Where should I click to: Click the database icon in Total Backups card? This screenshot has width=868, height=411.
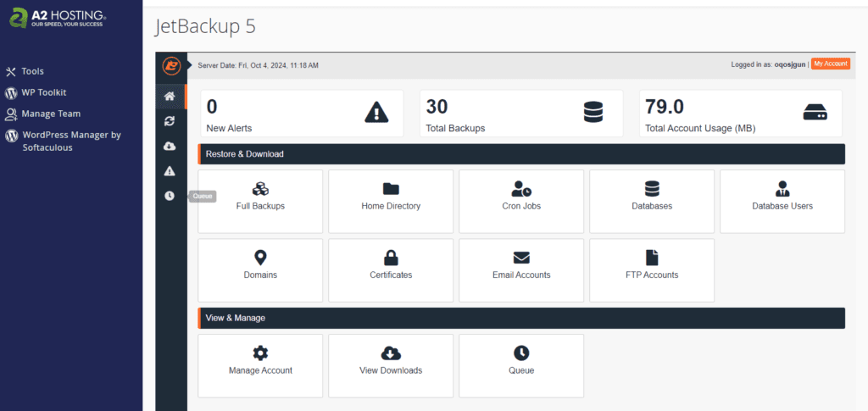[x=593, y=113]
